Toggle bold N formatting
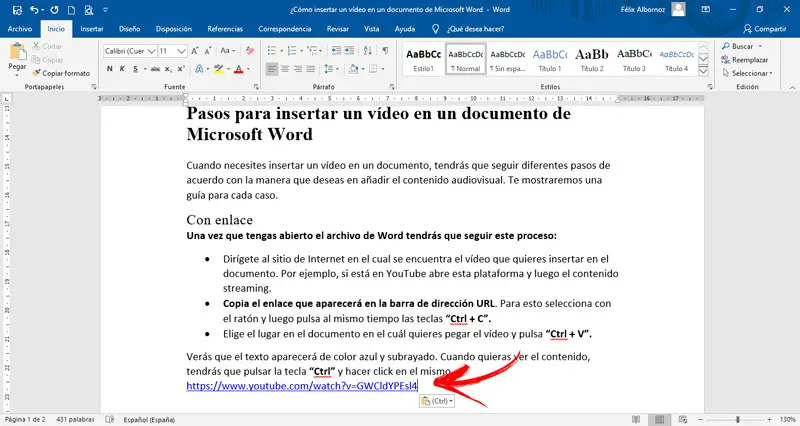The width and height of the screenshot is (800, 426). (110, 68)
